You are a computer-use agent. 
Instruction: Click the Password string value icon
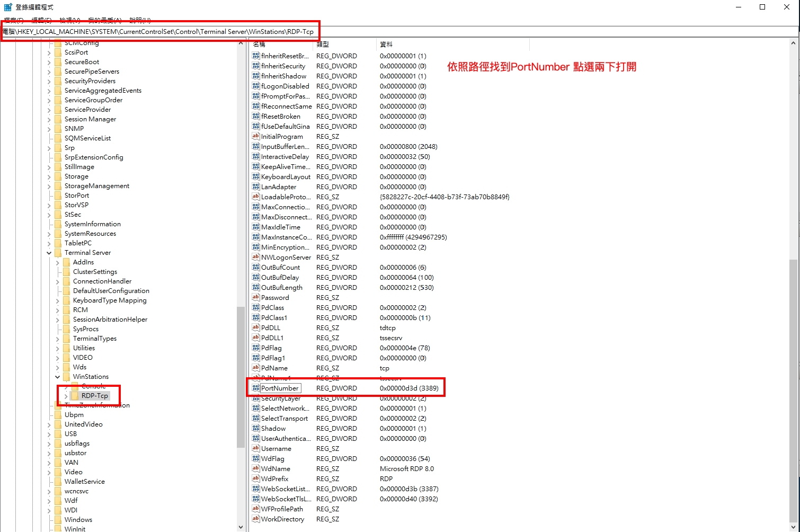pyautogui.click(x=256, y=298)
